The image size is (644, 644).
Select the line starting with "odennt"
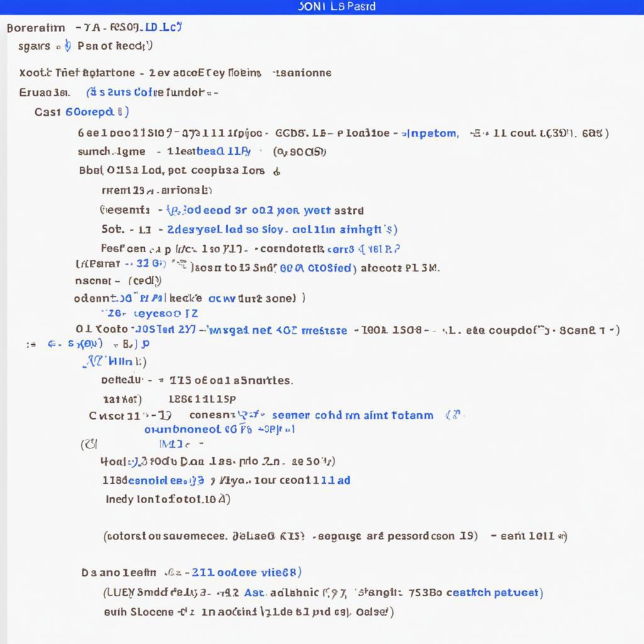189,298
